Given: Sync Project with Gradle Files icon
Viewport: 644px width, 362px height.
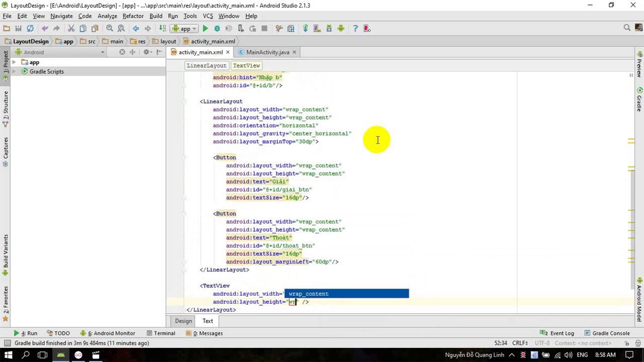Looking at the screenshot, I should [x=305, y=29].
